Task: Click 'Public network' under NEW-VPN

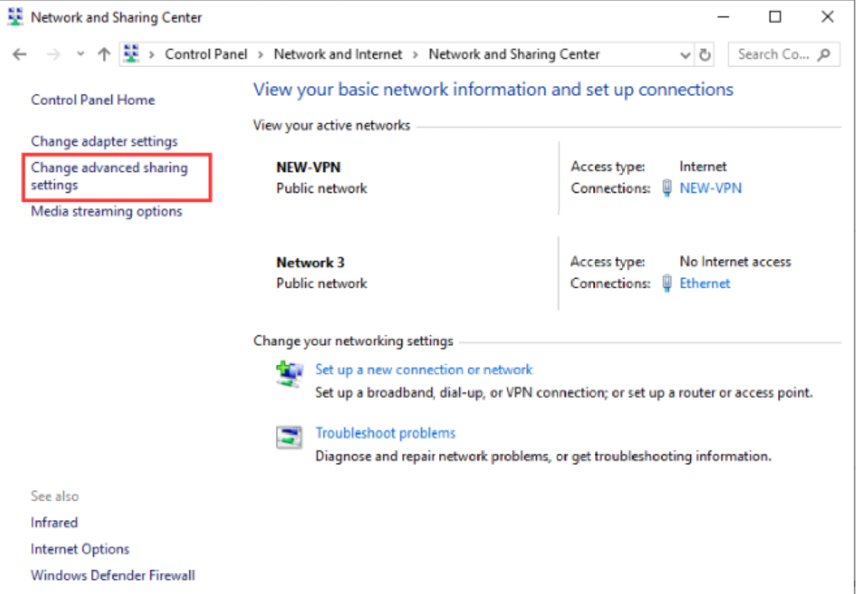Action: tap(322, 188)
